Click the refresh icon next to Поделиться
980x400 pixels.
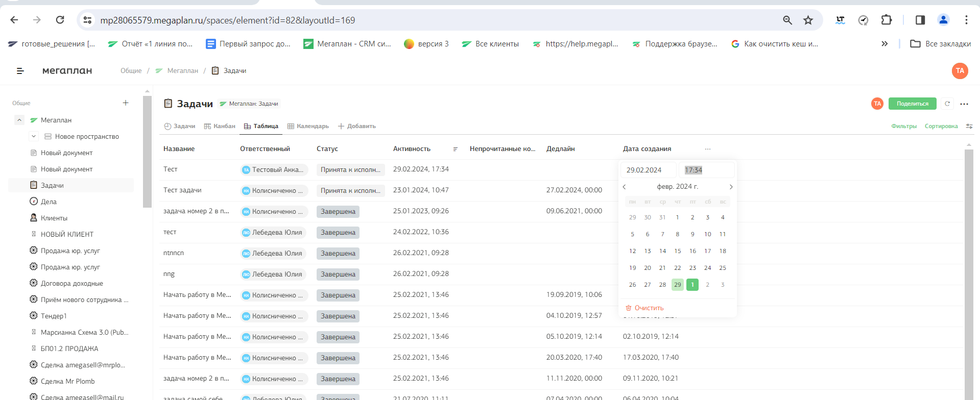point(947,104)
